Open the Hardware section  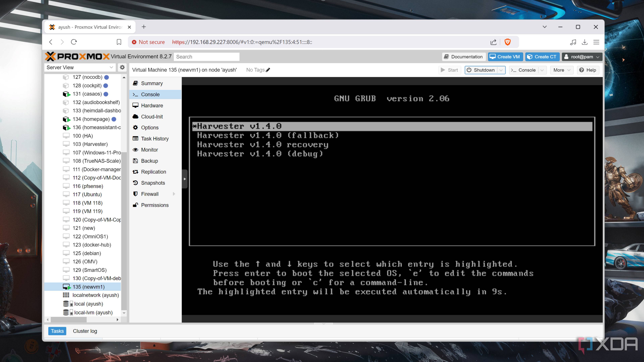[x=152, y=105]
